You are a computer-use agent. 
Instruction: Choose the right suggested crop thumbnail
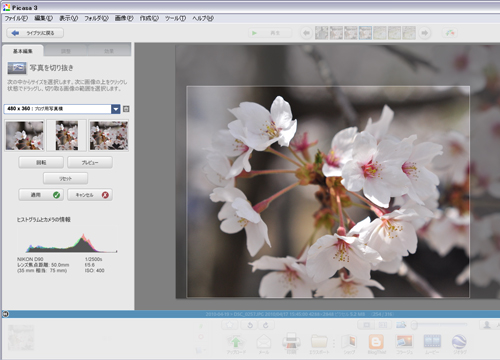[x=109, y=136]
